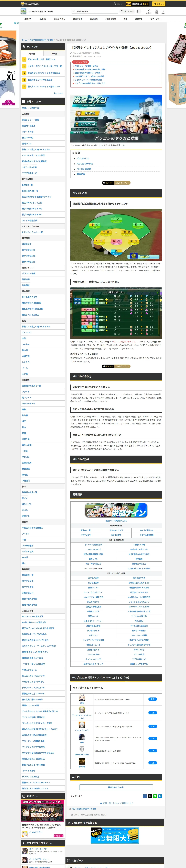Click the 鳴潮 game icon
Screen dimensions: 186x868
pos(82,737)
